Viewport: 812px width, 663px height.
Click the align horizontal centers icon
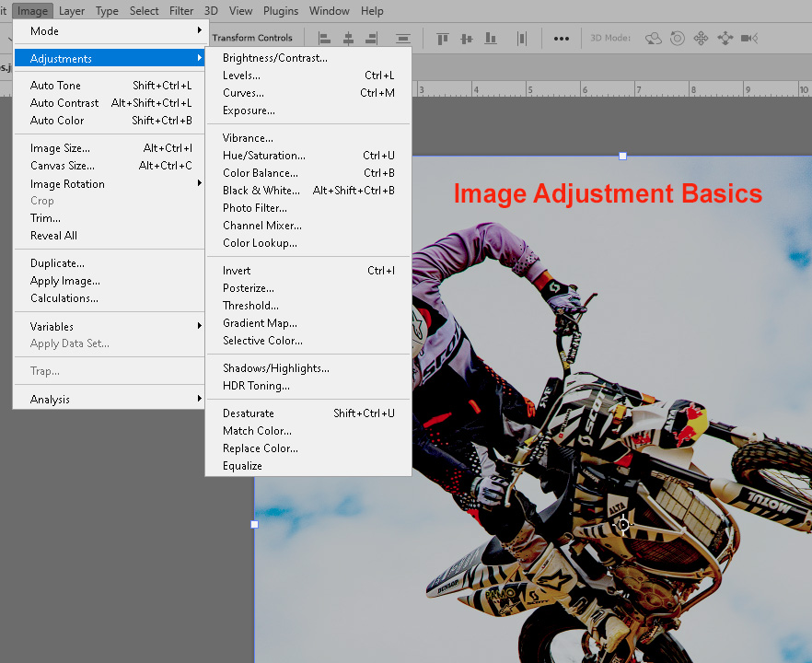pos(348,38)
